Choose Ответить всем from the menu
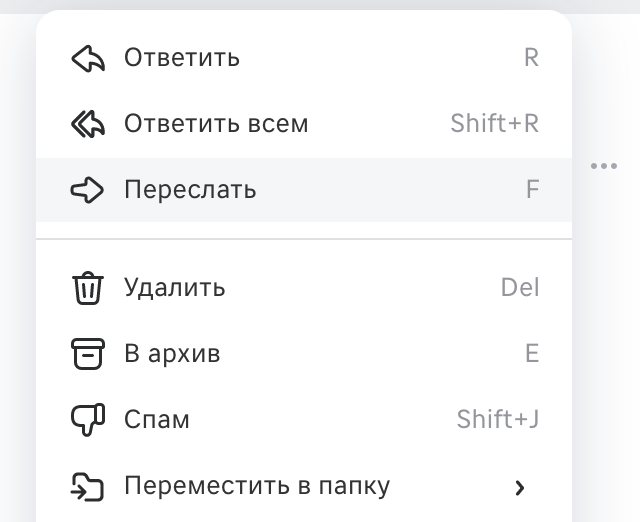 [304, 124]
